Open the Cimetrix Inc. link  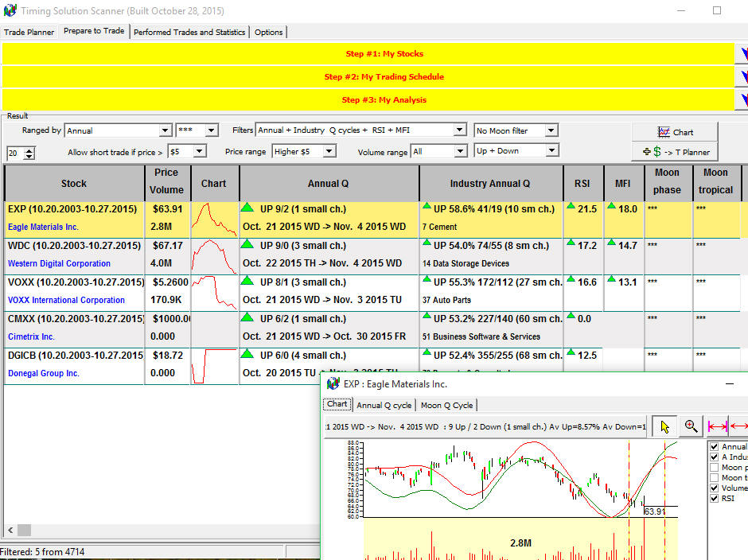click(x=32, y=336)
